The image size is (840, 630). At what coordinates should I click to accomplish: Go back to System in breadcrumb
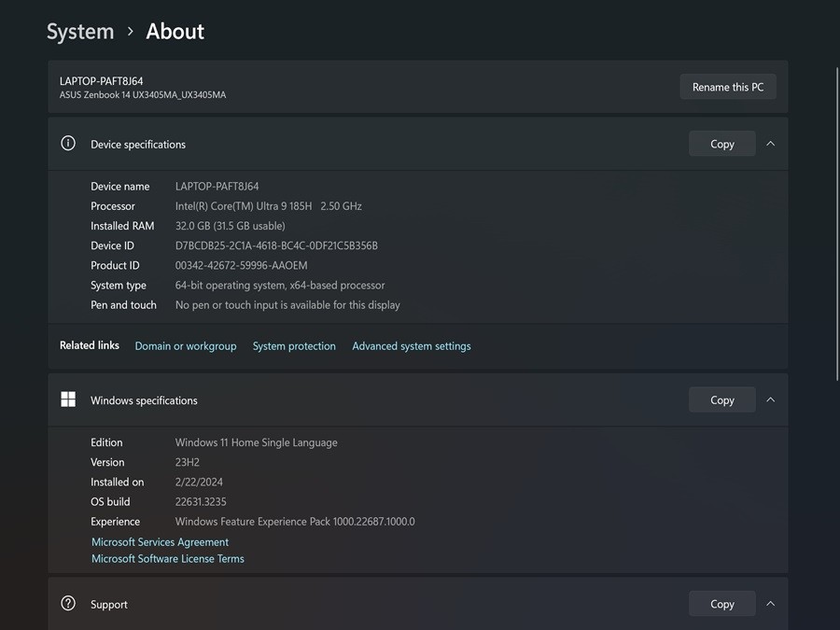click(80, 32)
